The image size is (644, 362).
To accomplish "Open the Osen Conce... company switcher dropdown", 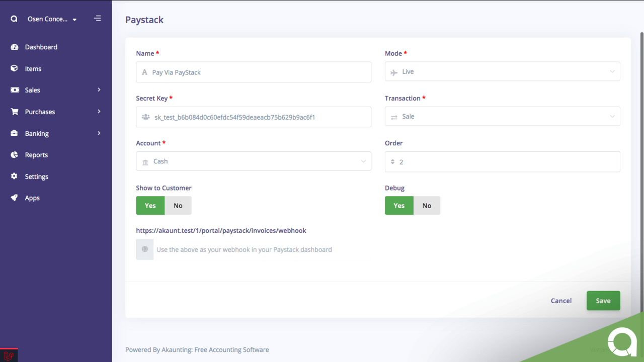I will (52, 19).
